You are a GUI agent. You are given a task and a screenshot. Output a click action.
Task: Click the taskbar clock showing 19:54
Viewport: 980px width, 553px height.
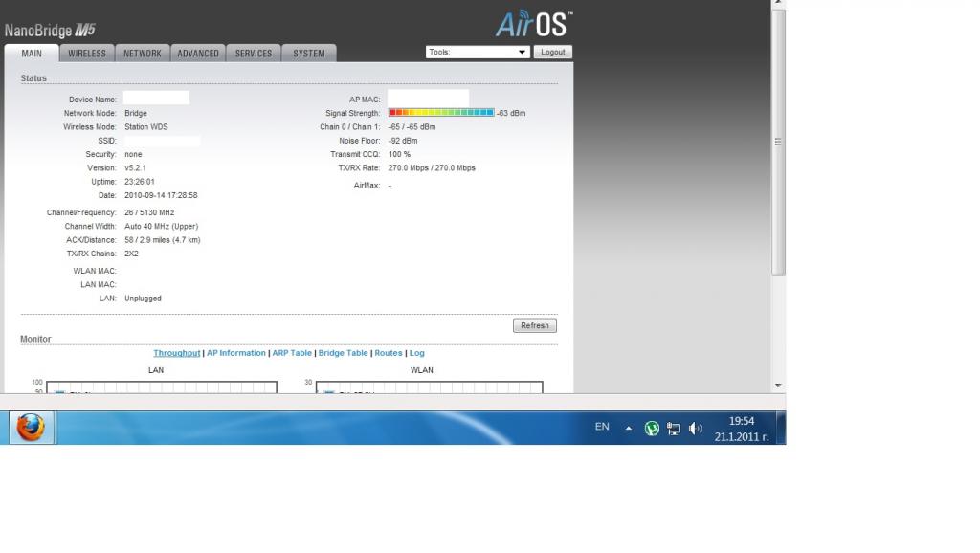(x=742, y=429)
